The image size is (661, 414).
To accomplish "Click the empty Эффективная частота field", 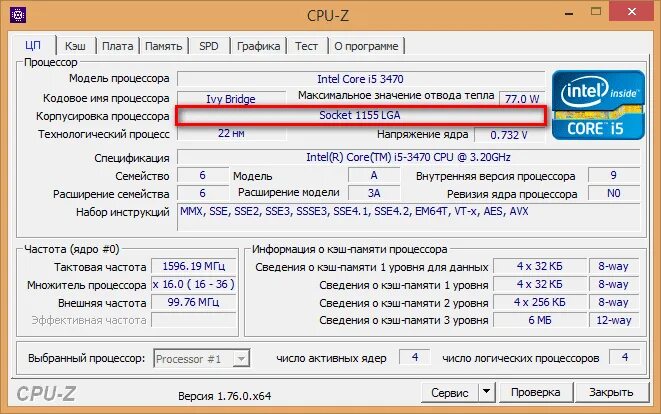I will [x=193, y=320].
